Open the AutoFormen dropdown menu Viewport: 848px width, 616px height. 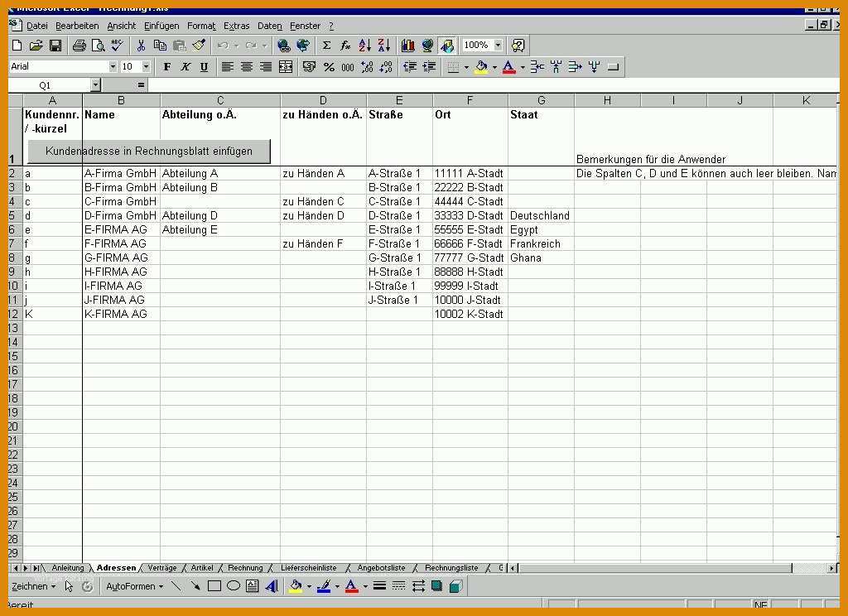135,586
